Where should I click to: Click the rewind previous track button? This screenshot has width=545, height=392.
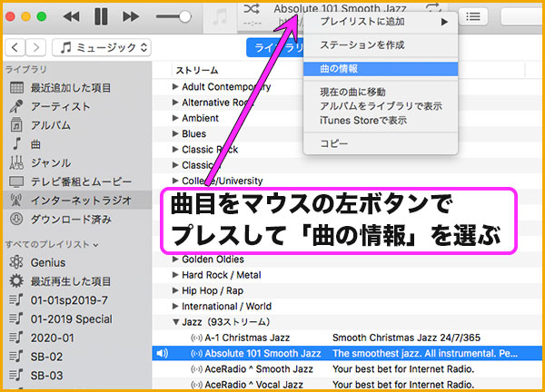(x=71, y=16)
